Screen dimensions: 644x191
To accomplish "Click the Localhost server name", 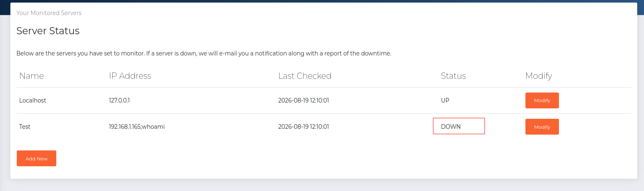I will (x=33, y=100).
